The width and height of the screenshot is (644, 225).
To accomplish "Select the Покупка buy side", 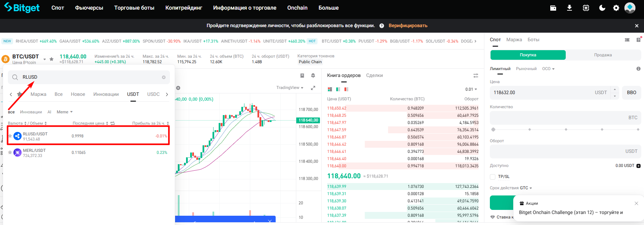I will tap(528, 55).
